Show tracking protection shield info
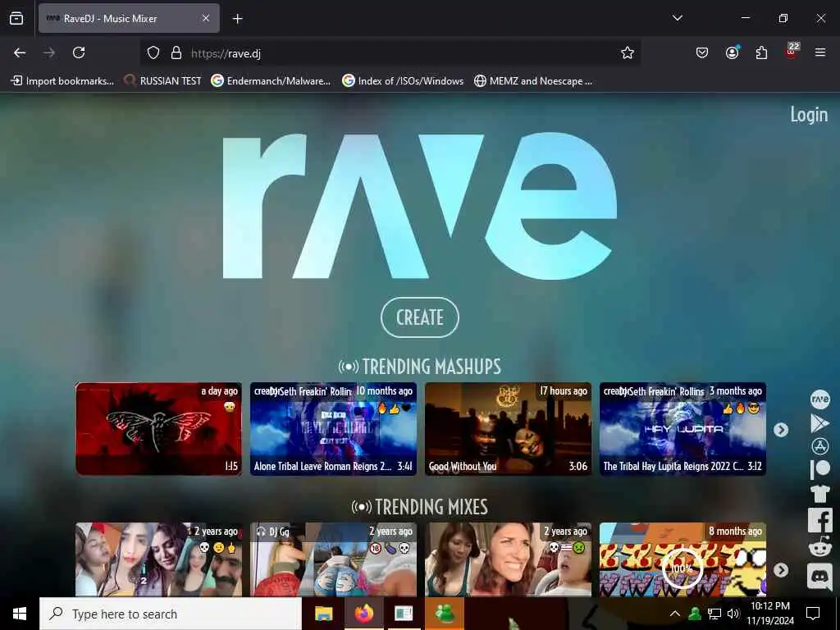Screen dimensions: 840x630 tap(153, 52)
